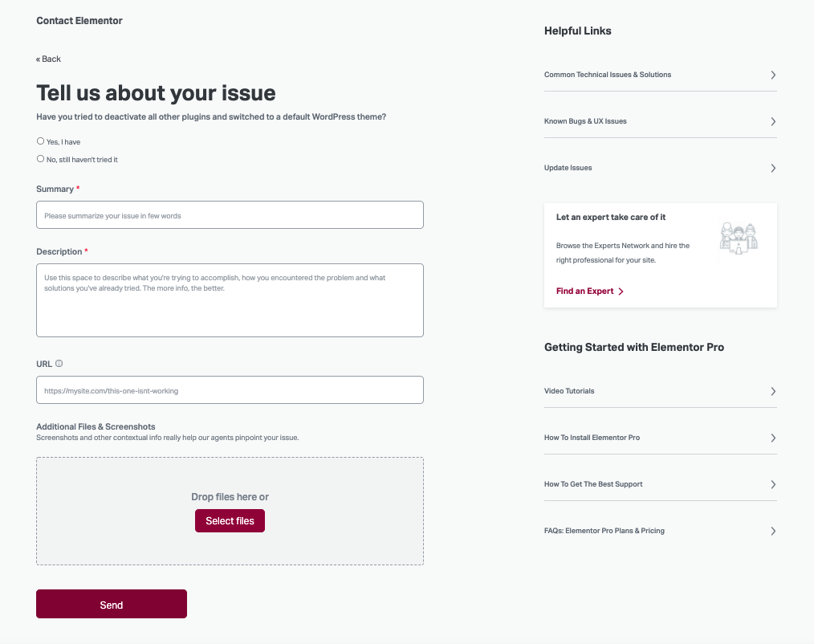Click the Select files button
This screenshot has width=814, height=644.
click(x=230, y=521)
